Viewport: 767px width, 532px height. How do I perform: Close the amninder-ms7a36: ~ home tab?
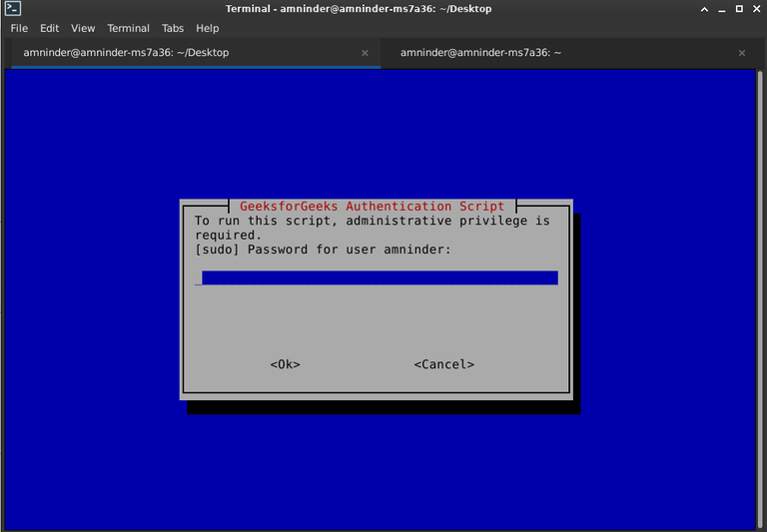click(x=742, y=53)
